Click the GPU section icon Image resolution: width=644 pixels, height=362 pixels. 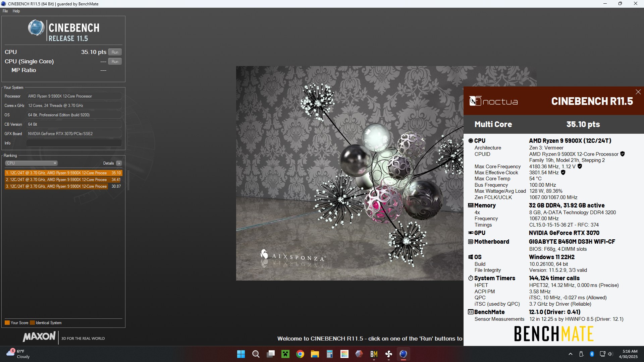(x=471, y=233)
